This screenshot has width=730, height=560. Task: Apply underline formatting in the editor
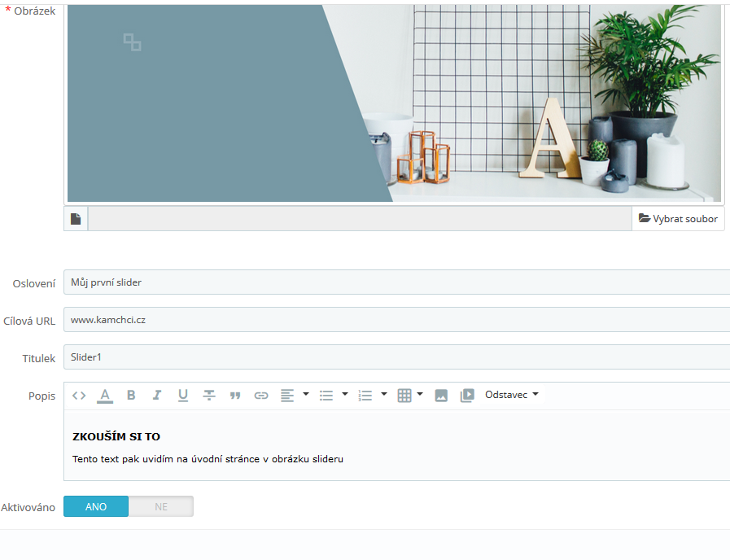pos(183,396)
